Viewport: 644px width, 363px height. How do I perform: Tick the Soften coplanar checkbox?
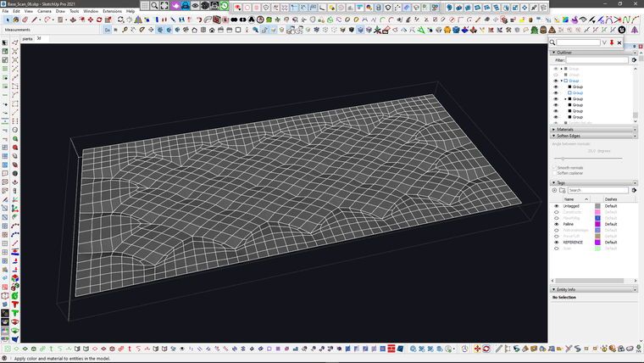point(554,173)
